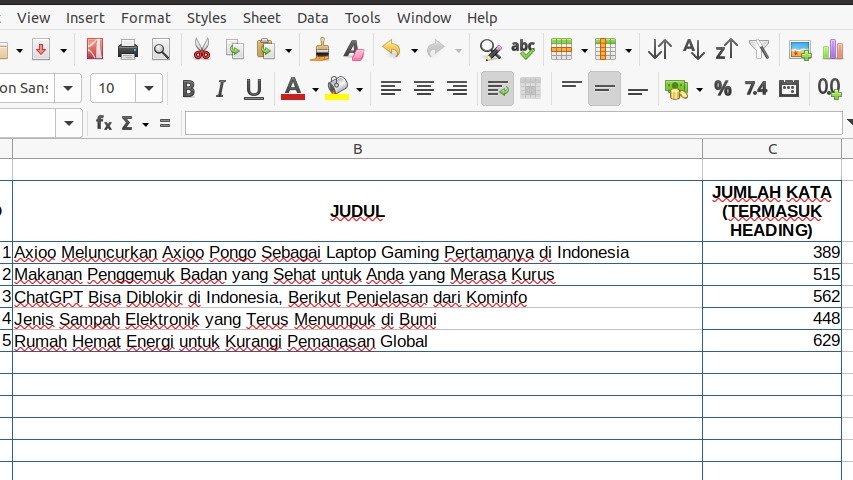Click Add Decimal Place icon
853x480 pixels.
(830, 88)
